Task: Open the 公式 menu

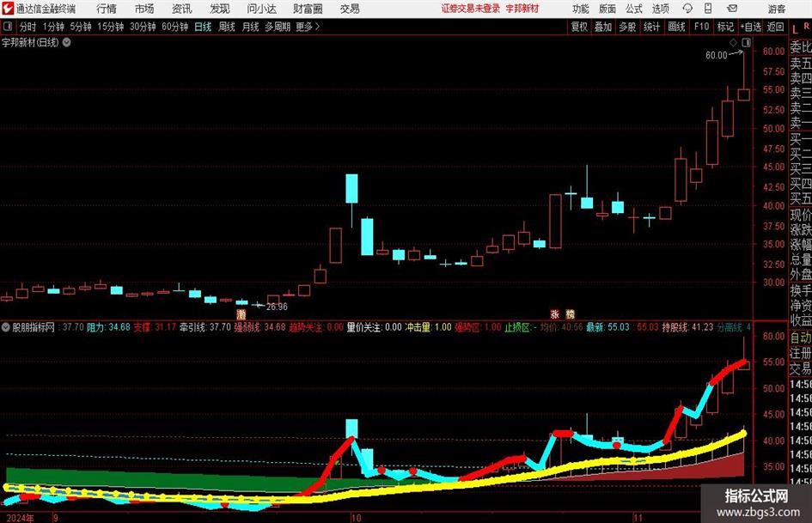Action: [634, 9]
